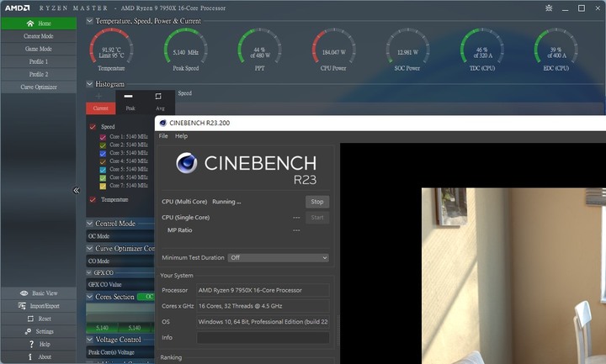Toggle the Temperature checkbox in histogram
606x364 pixels.
(x=93, y=199)
